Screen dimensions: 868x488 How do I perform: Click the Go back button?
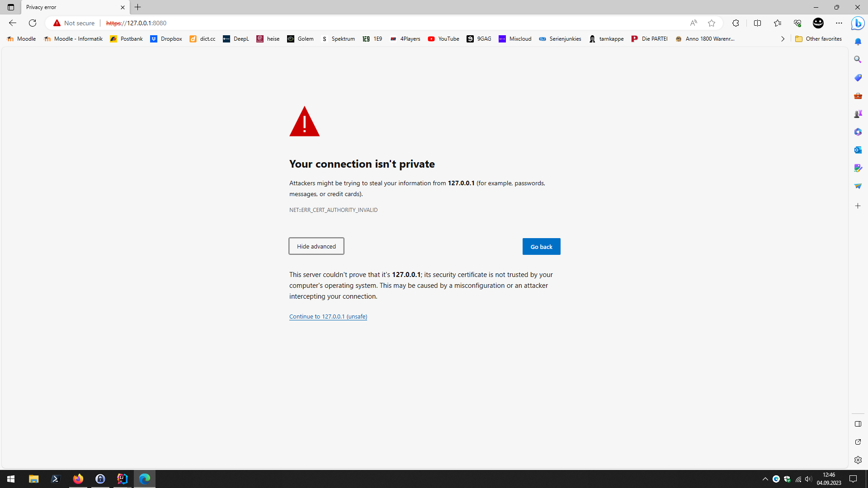coord(541,247)
